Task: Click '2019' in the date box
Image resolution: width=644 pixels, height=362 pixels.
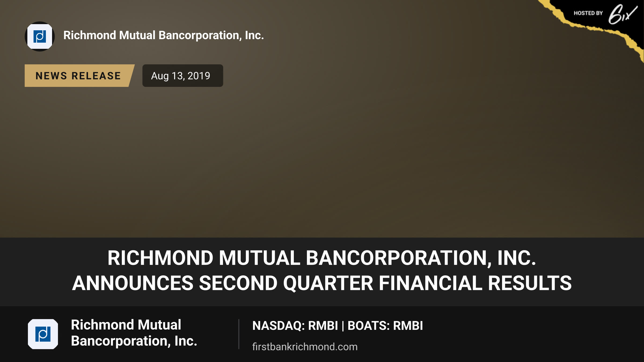Action: pyautogui.click(x=199, y=76)
